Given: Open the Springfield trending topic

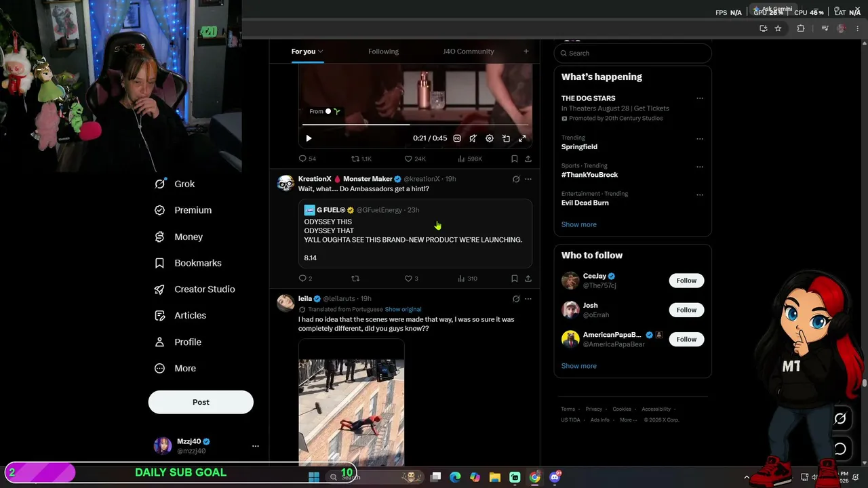Looking at the screenshot, I should (x=579, y=147).
